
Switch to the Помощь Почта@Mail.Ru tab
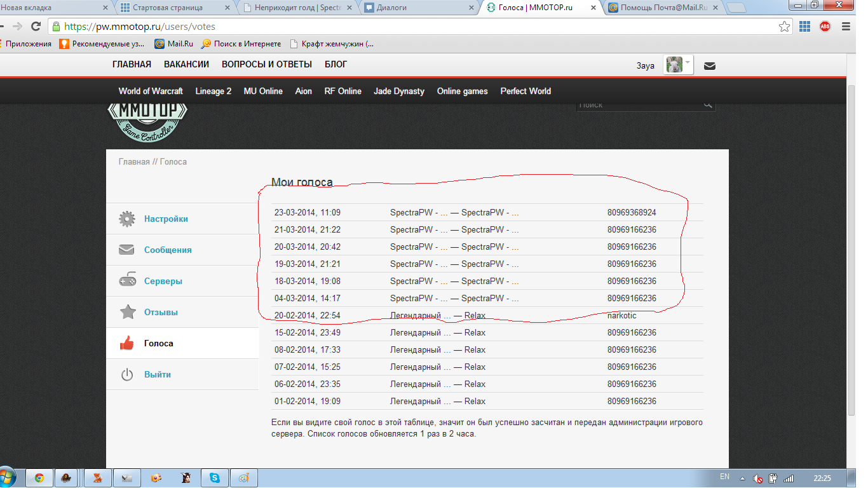(x=661, y=8)
